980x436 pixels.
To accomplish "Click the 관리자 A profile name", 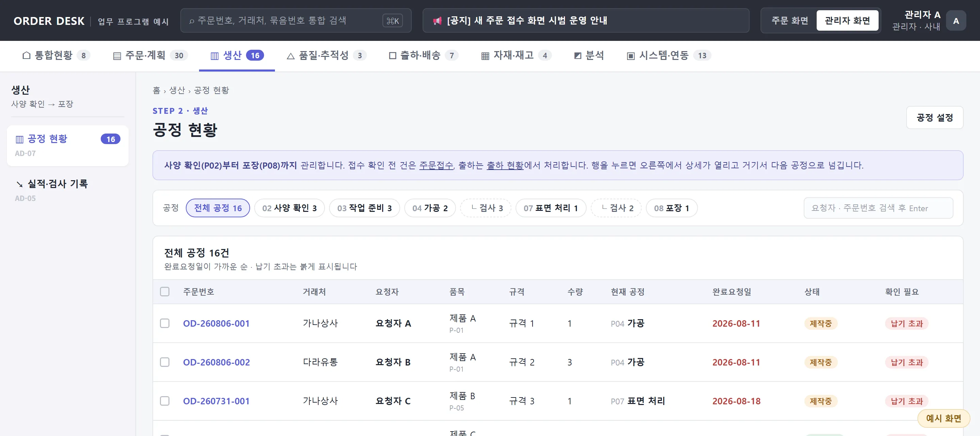I will 922,15.
